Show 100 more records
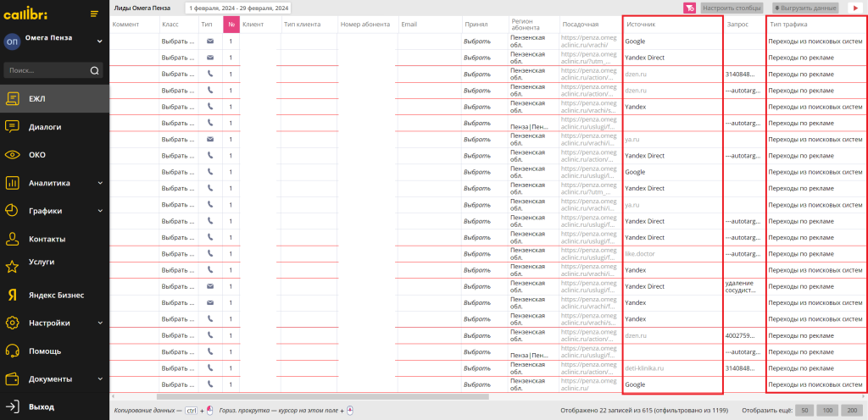This screenshot has height=420, width=868. pos(827,411)
